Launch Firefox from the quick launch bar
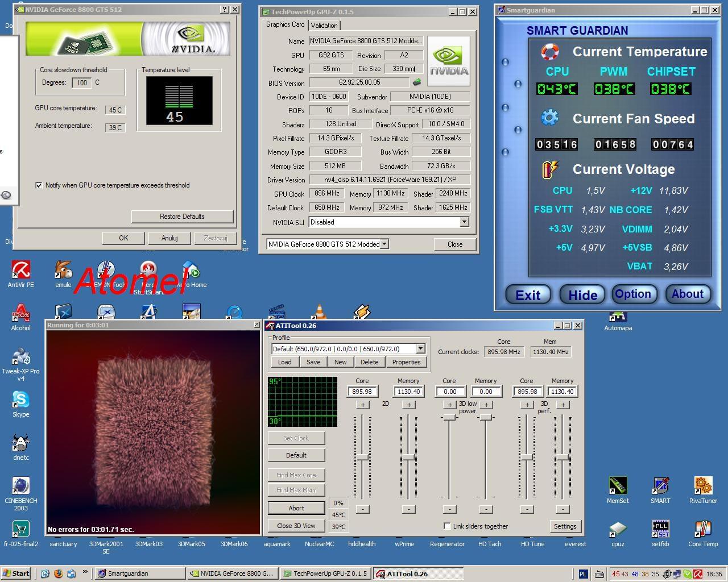This screenshot has width=728, height=582. 58,573
